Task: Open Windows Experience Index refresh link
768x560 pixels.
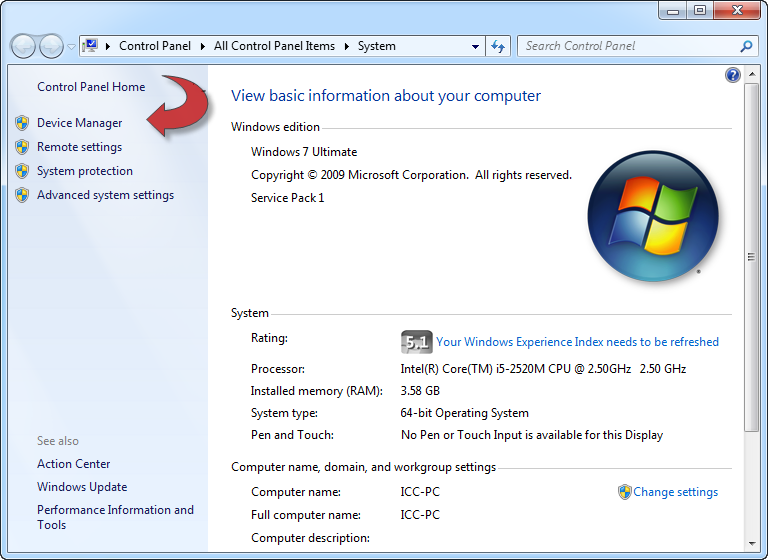Action: point(577,342)
